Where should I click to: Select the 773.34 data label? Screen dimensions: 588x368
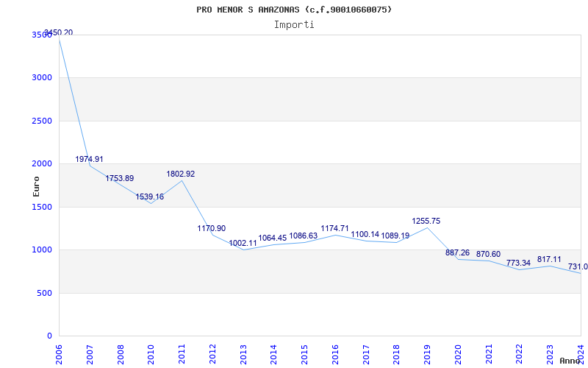click(519, 263)
